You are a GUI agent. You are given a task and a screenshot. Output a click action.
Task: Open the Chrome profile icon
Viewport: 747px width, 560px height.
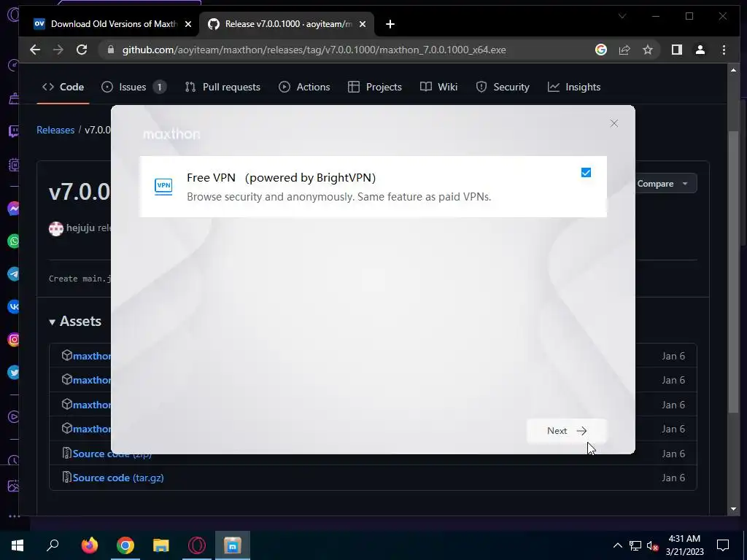[x=700, y=50]
